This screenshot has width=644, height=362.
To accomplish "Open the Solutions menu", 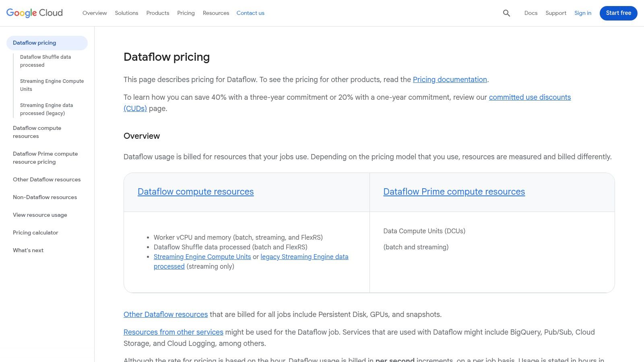I will [126, 13].
